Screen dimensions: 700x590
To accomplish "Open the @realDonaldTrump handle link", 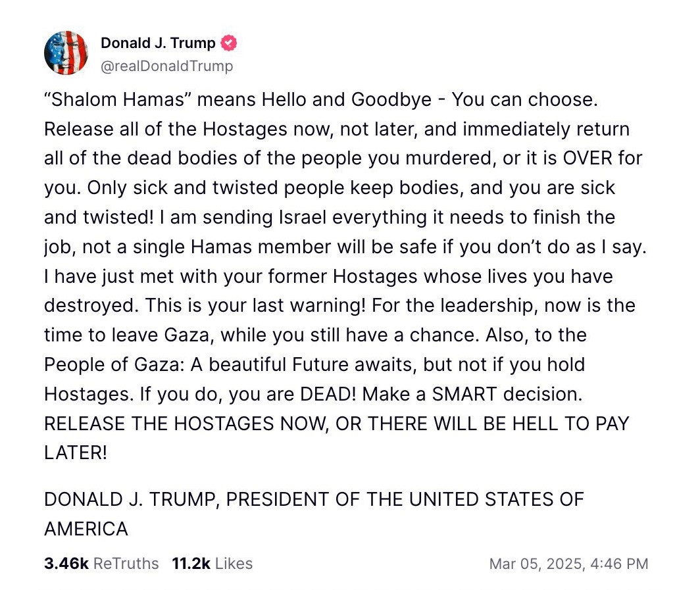I will (166, 66).
